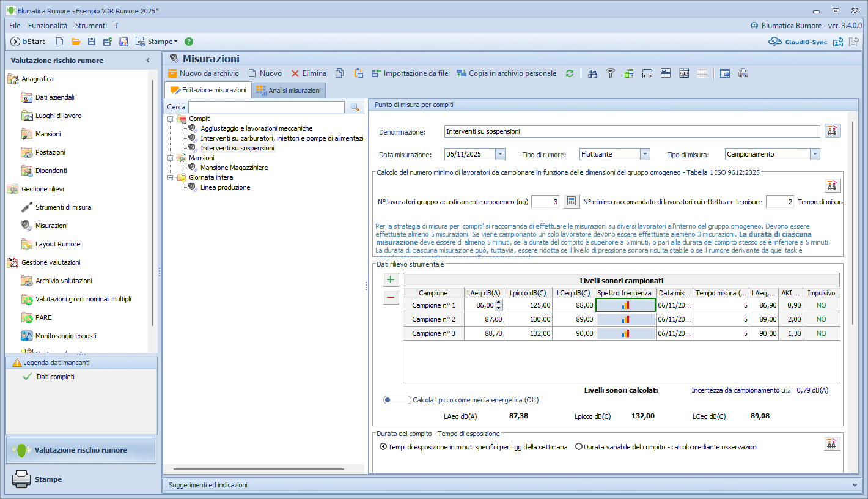Open the Tipo di rumore dropdown
The width and height of the screenshot is (868, 499).
[x=644, y=155]
